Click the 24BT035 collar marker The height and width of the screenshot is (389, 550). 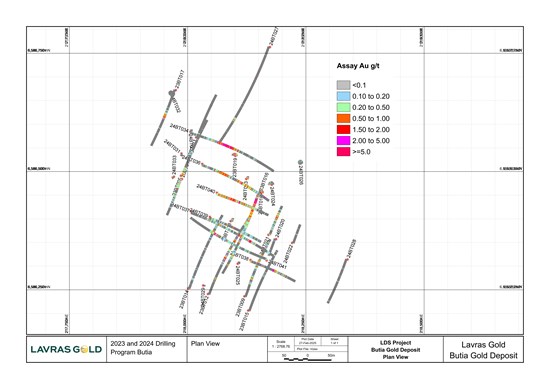point(300,163)
